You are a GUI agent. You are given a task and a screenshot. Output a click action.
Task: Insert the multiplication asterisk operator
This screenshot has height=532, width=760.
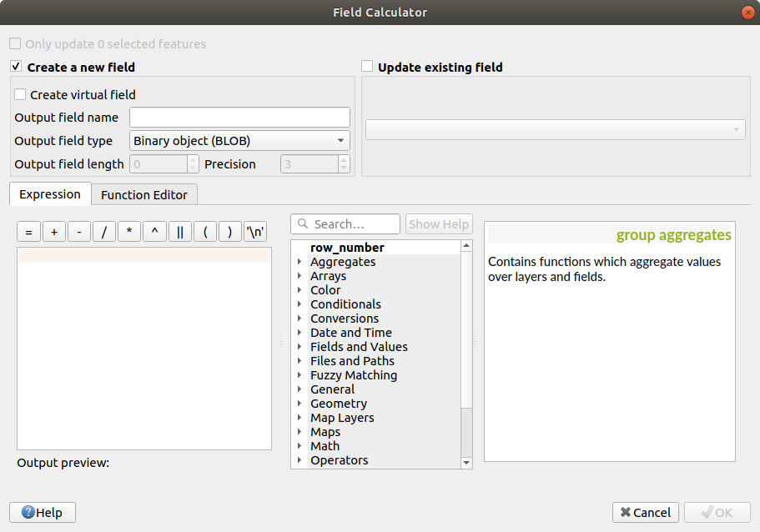[x=129, y=233]
